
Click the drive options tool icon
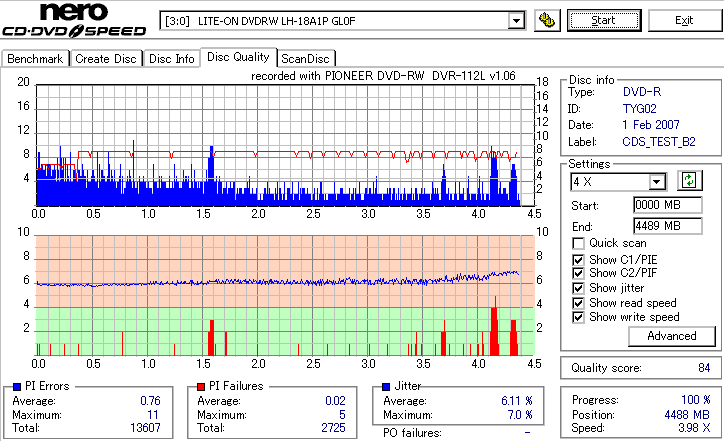(547, 21)
